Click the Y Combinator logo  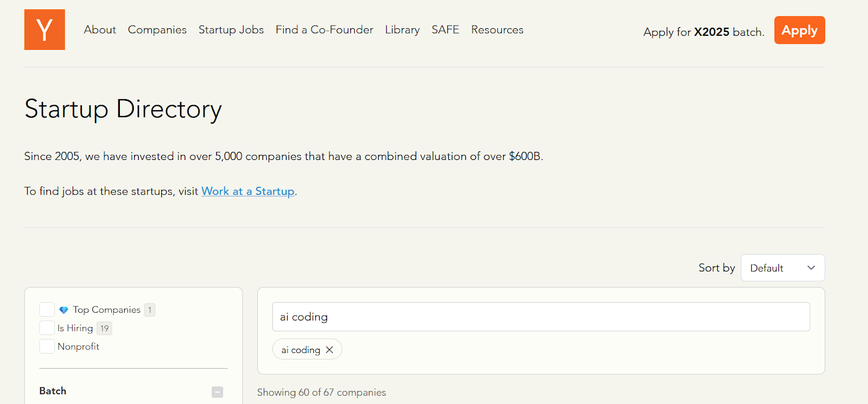(x=44, y=30)
